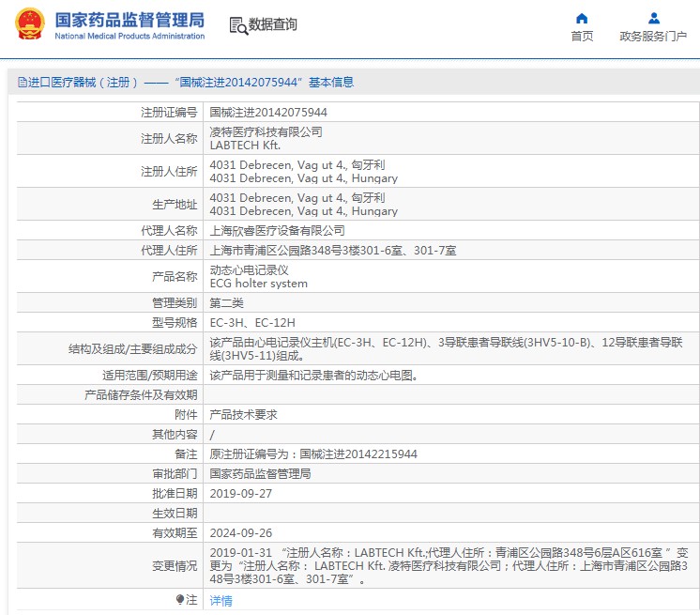Image resolution: width=700 pixels, height=615 pixels.
Task: Click the document icon before 进口医疗器械
Action: 22,83
